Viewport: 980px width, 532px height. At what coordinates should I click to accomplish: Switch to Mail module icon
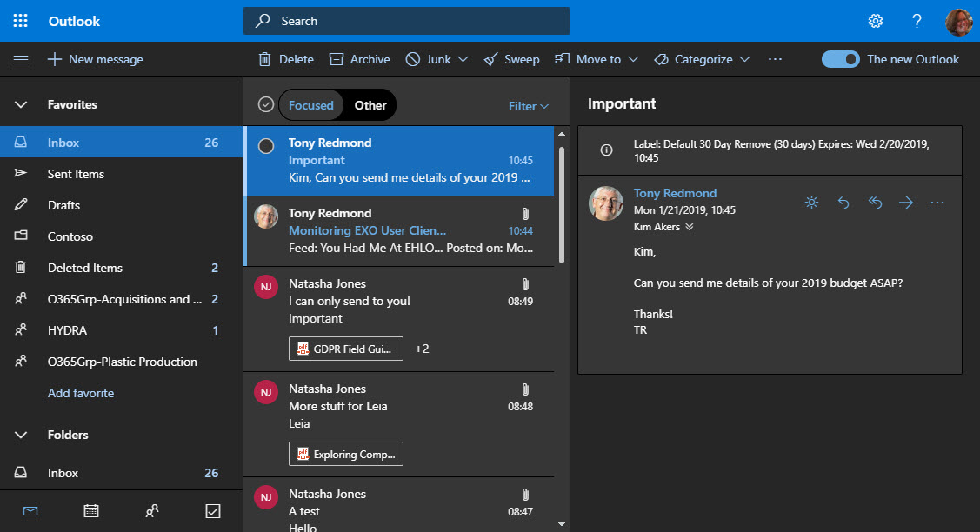point(30,511)
